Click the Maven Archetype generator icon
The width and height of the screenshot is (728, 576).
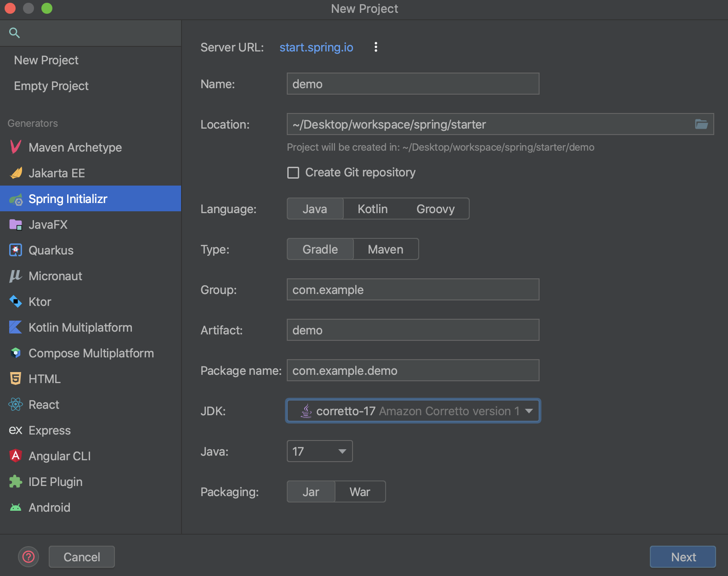click(x=16, y=147)
